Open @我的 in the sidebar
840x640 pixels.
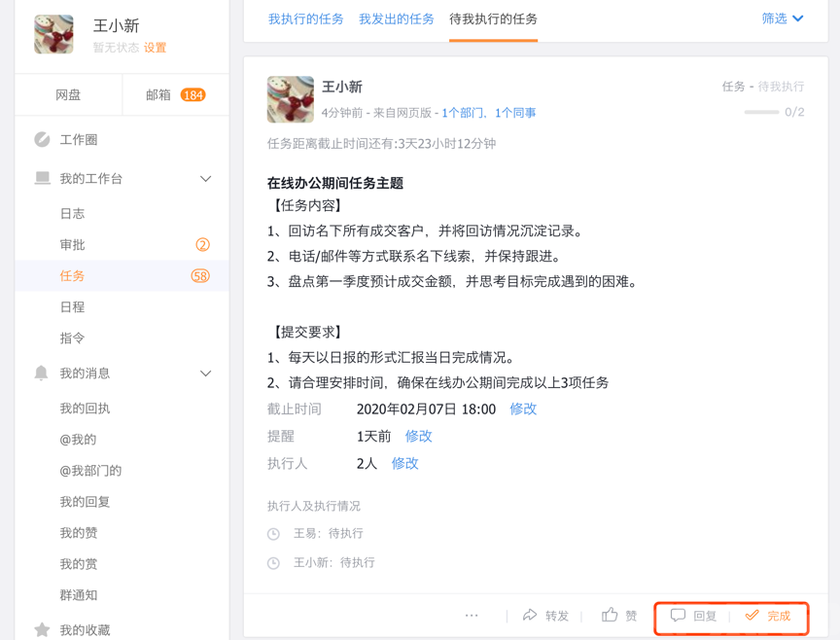[x=78, y=440]
